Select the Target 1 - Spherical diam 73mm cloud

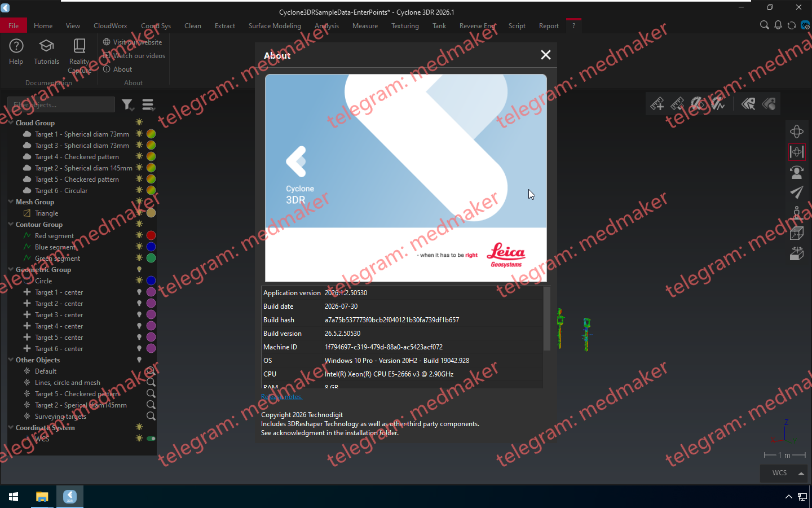(82, 134)
